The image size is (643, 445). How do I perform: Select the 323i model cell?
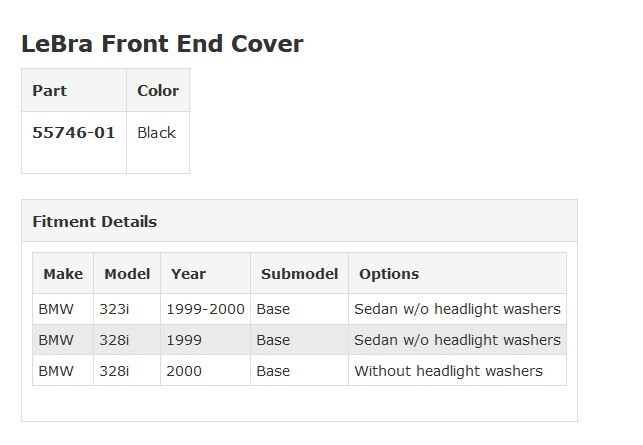click(x=114, y=309)
